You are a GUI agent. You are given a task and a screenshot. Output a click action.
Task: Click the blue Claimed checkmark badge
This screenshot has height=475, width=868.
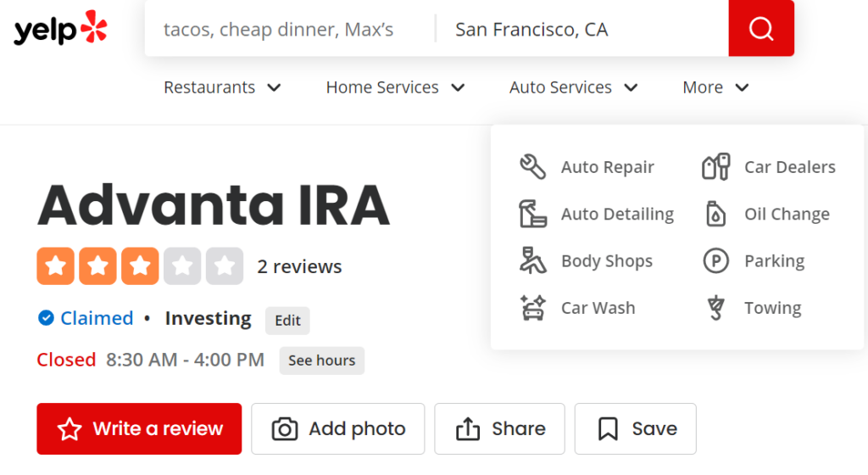(46, 318)
